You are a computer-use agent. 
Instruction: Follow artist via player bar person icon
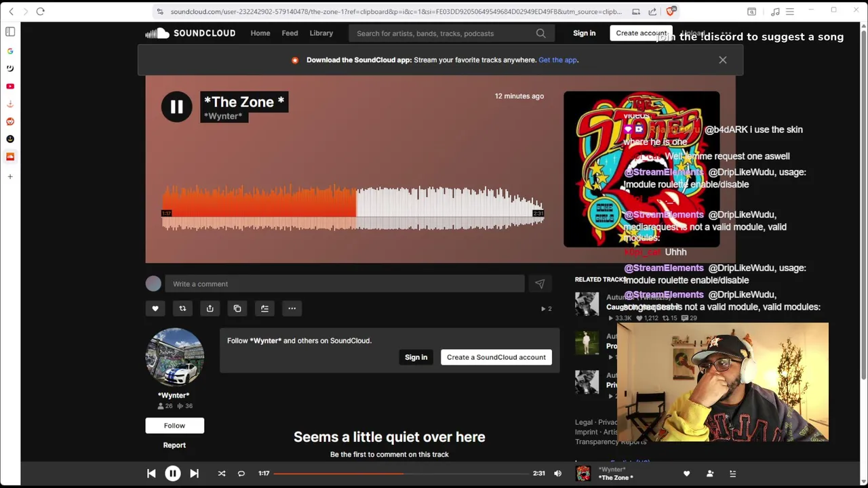pyautogui.click(x=710, y=474)
